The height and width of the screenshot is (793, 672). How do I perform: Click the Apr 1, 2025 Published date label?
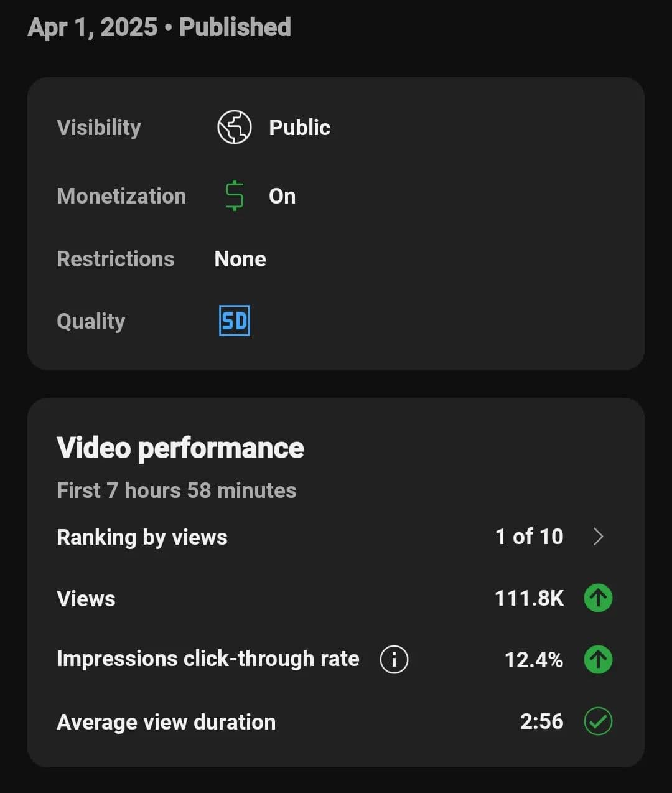click(x=159, y=27)
